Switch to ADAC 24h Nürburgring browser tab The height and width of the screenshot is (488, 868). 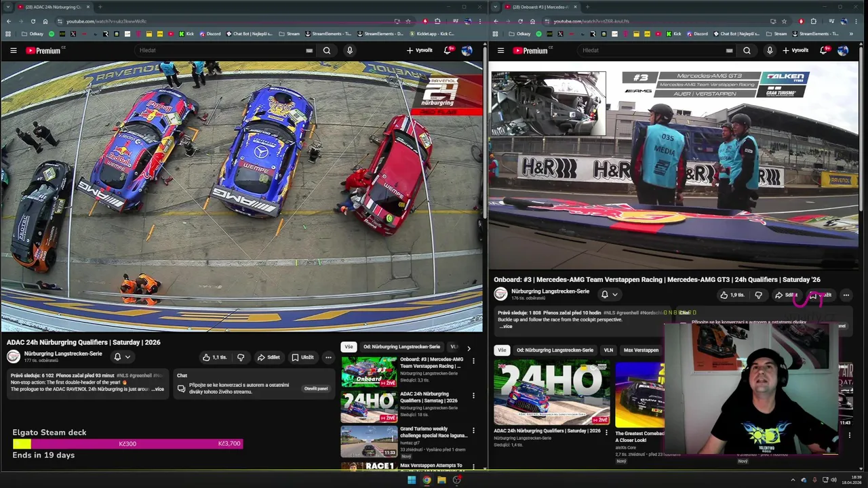pos(53,7)
